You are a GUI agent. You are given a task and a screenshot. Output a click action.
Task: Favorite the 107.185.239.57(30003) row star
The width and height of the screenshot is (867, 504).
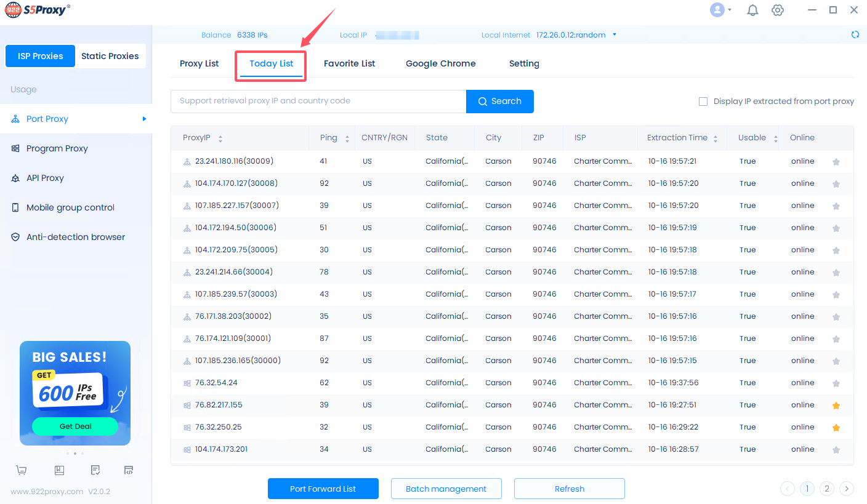click(x=836, y=295)
